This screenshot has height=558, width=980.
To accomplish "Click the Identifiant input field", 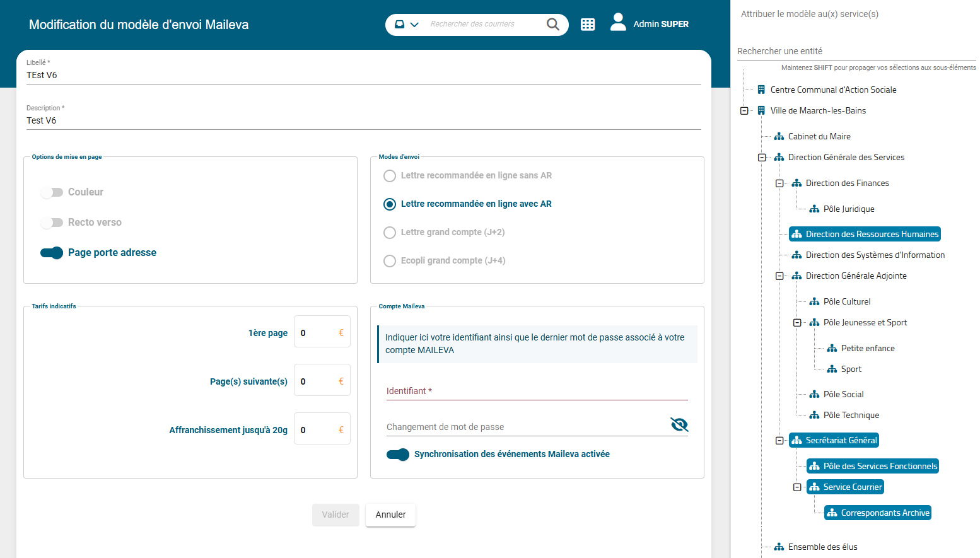I will tap(537, 391).
